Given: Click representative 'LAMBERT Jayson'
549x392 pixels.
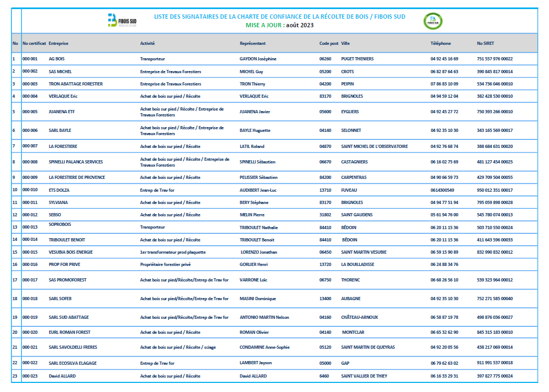Looking at the screenshot, I should point(256,363).
